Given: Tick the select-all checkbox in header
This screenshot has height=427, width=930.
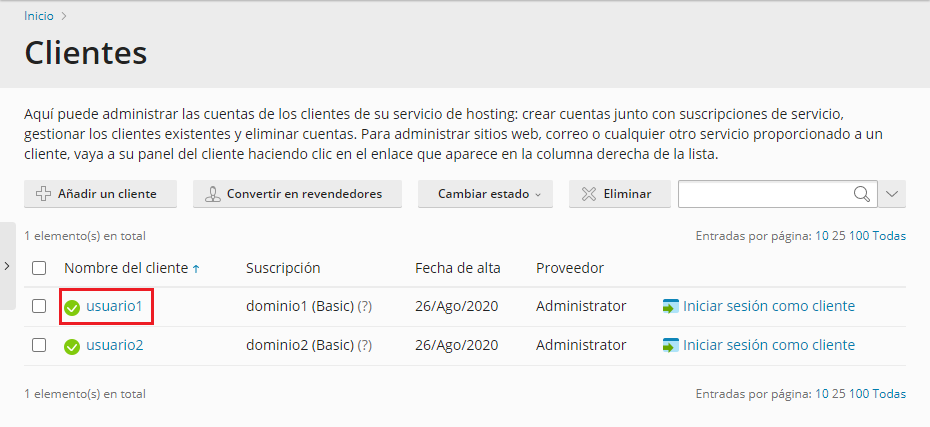Looking at the screenshot, I should pos(39,268).
